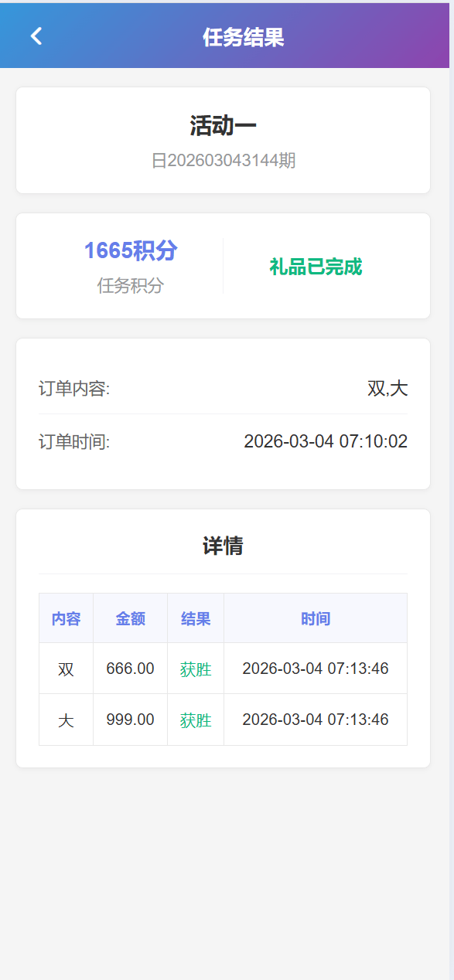
Task: Click the 任务结果 page title
Action: pos(243,36)
